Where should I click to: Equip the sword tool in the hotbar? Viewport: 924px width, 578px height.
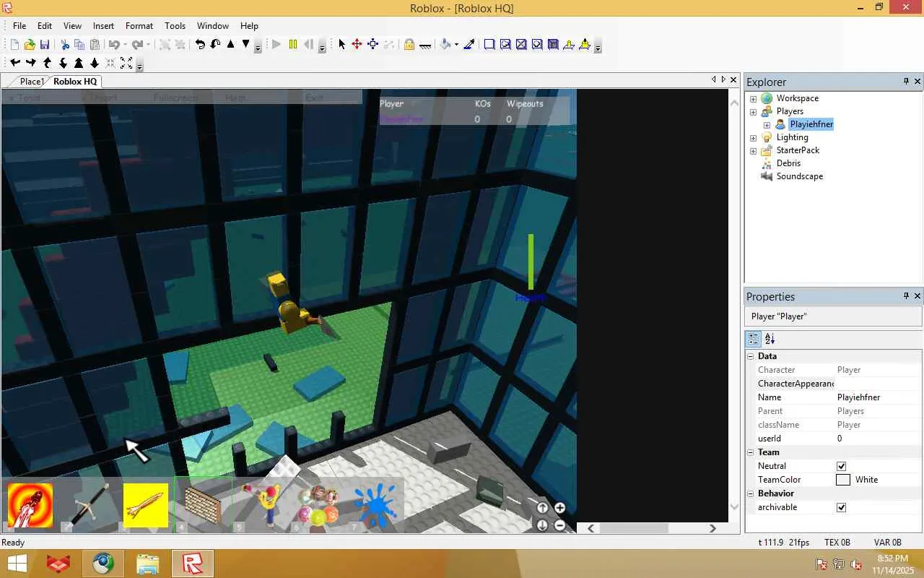(89, 505)
